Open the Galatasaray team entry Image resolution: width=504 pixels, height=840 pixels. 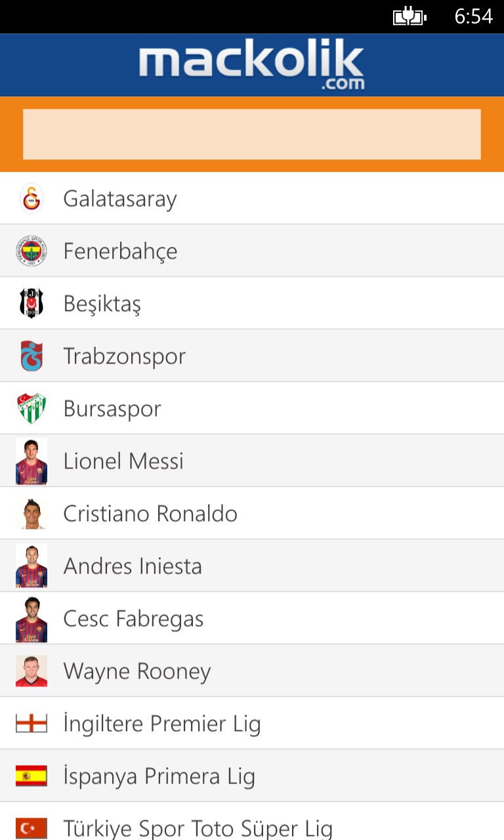coord(120,198)
